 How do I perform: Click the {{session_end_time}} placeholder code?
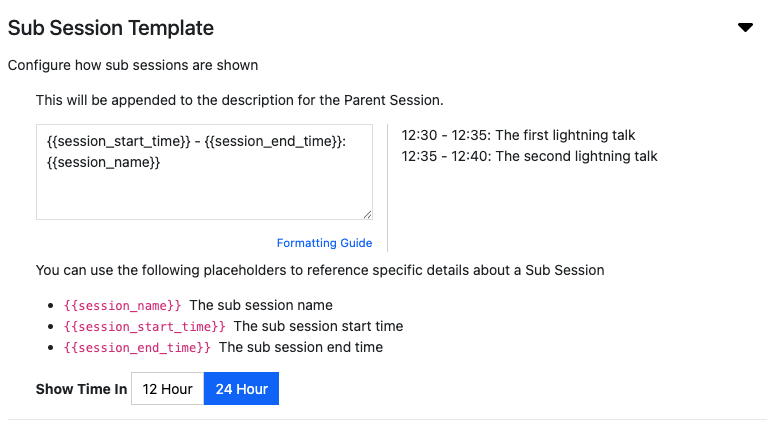(137, 348)
